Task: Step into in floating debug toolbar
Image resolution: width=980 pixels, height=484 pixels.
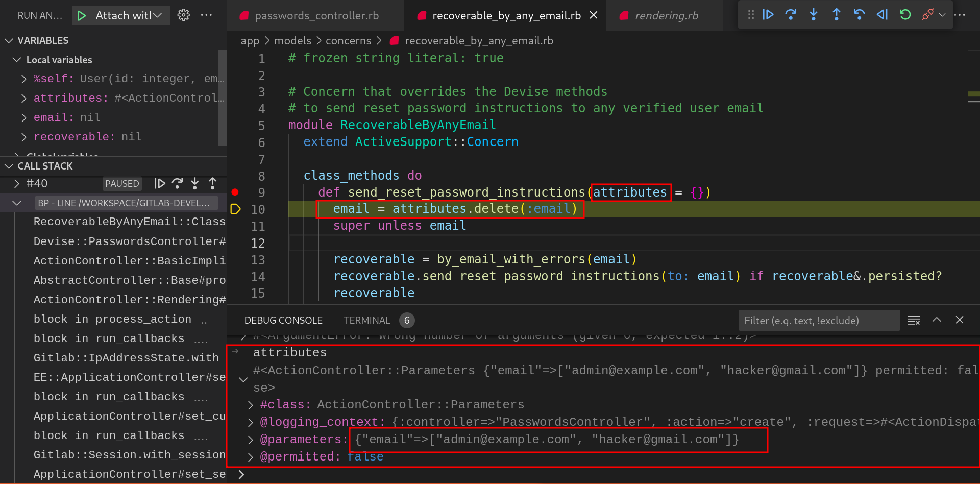Action: (814, 15)
